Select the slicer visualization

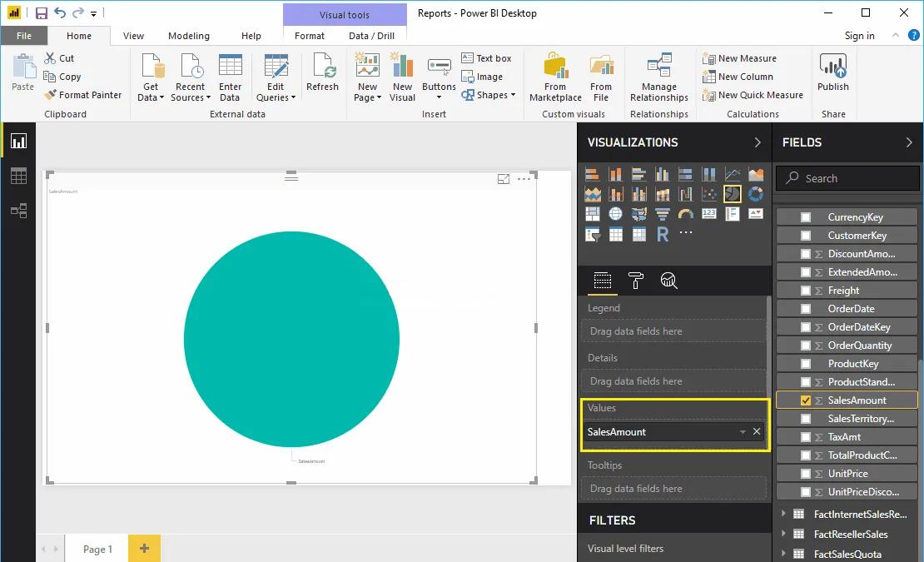[x=592, y=234]
